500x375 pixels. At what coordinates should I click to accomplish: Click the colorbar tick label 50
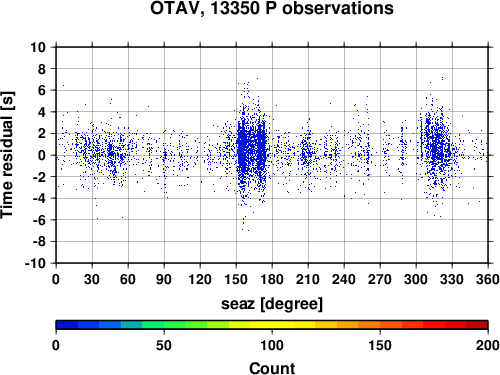(x=164, y=345)
